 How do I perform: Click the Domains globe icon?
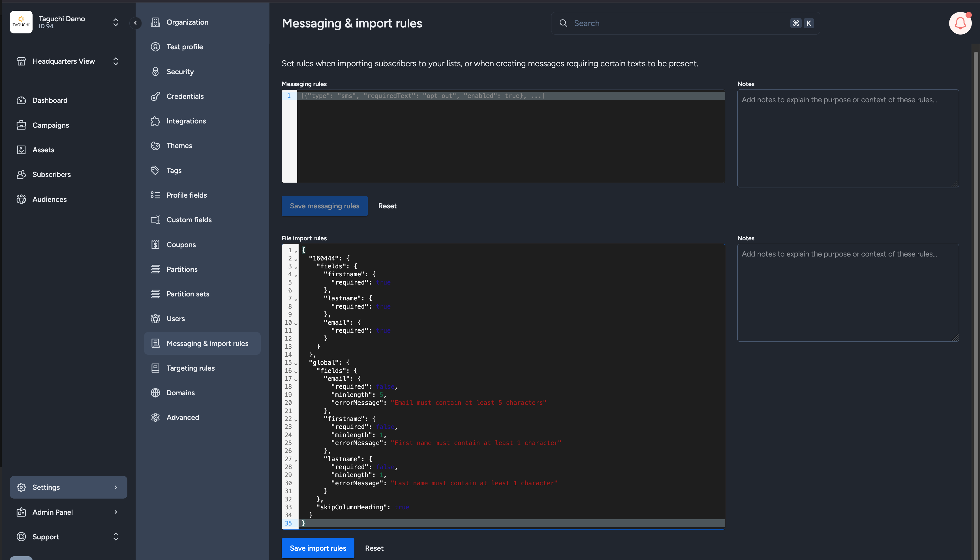click(155, 393)
